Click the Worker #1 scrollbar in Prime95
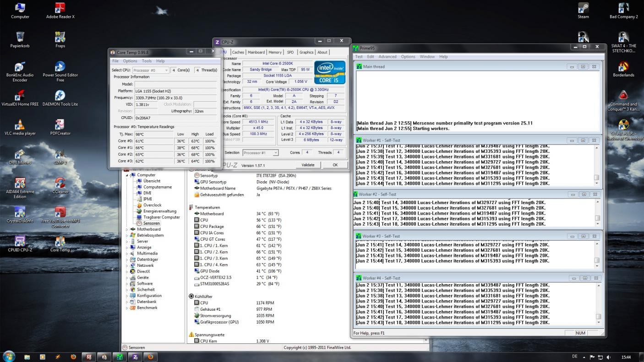This screenshot has height=362, width=644. [x=596, y=165]
